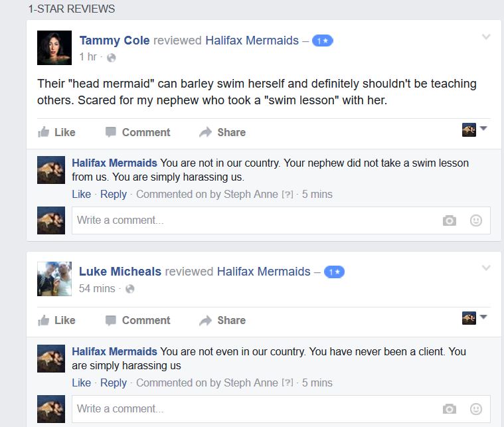
Task: Click the thumbs-up icon on Luke Micheals' review
Action: [44, 320]
